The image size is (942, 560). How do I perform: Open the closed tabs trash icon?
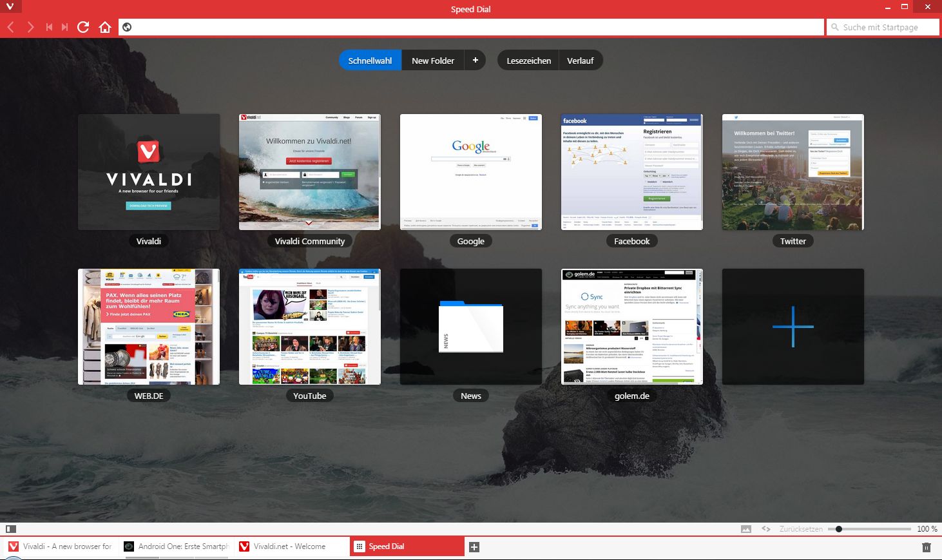927,546
